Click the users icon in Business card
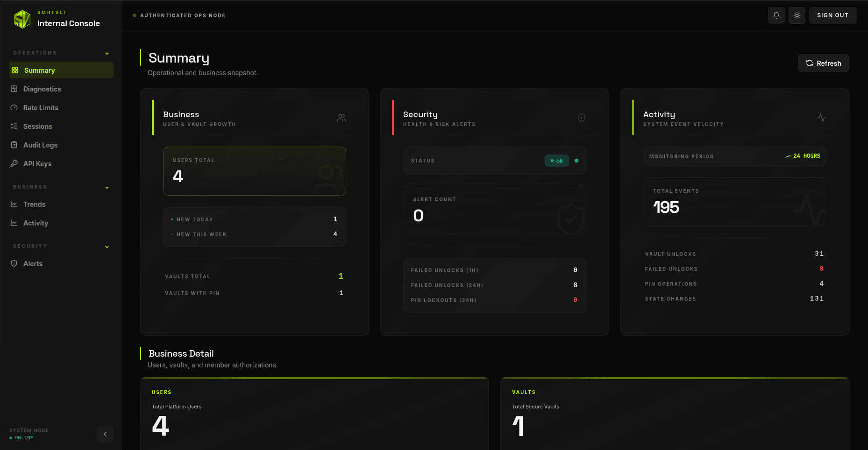 (342, 118)
